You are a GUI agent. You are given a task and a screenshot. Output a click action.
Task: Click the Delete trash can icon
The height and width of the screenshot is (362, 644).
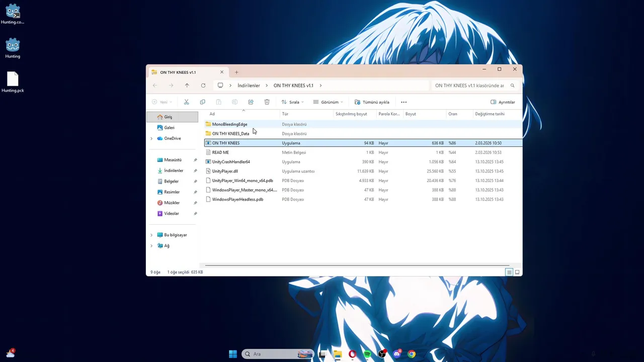[x=267, y=102]
